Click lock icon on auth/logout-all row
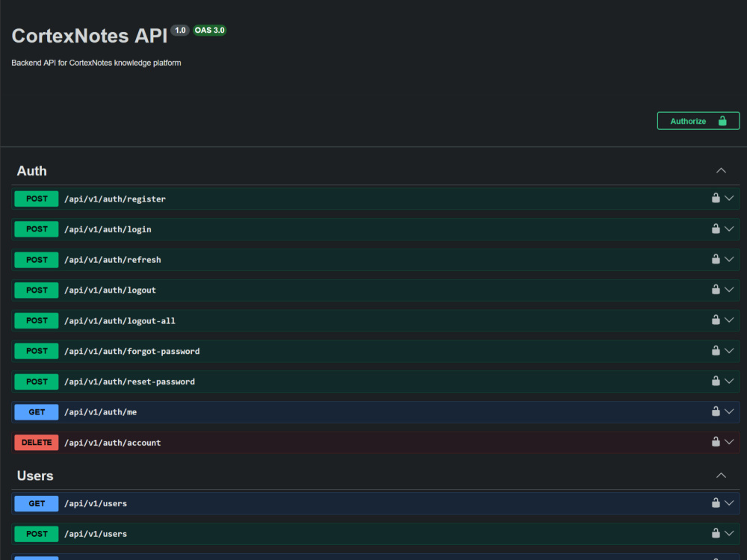The image size is (747, 560). pyautogui.click(x=716, y=320)
